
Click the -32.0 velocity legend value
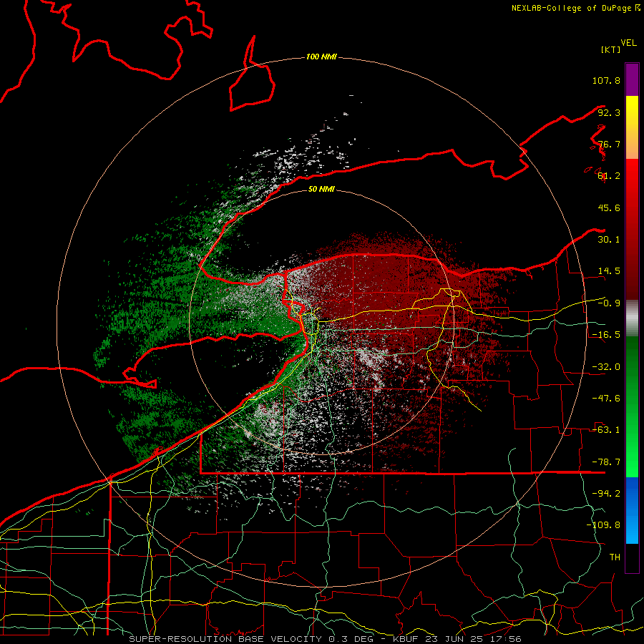(x=606, y=367)
